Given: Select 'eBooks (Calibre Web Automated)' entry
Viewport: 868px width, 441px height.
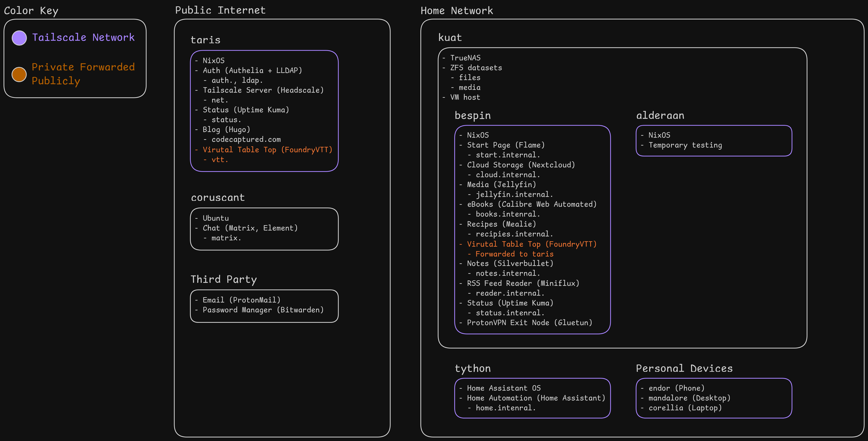Looking at the screenshot, I should click(x=532, y=204).
